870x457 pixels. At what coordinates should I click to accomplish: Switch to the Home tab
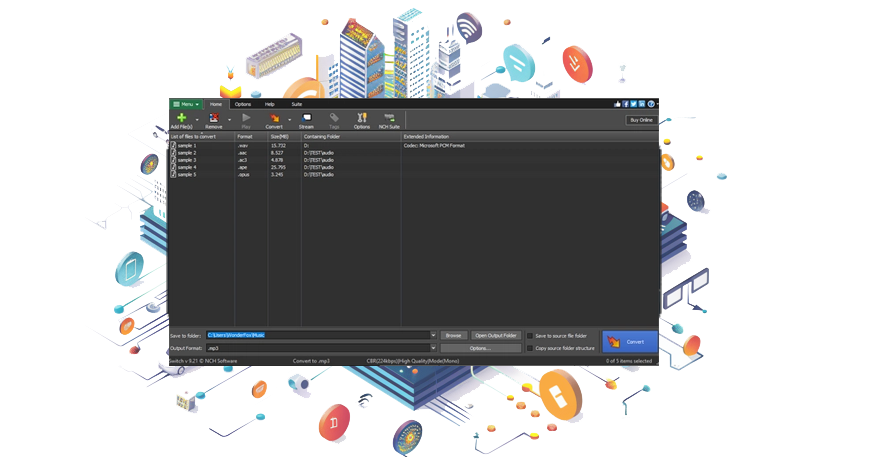(x=216, y=104)
